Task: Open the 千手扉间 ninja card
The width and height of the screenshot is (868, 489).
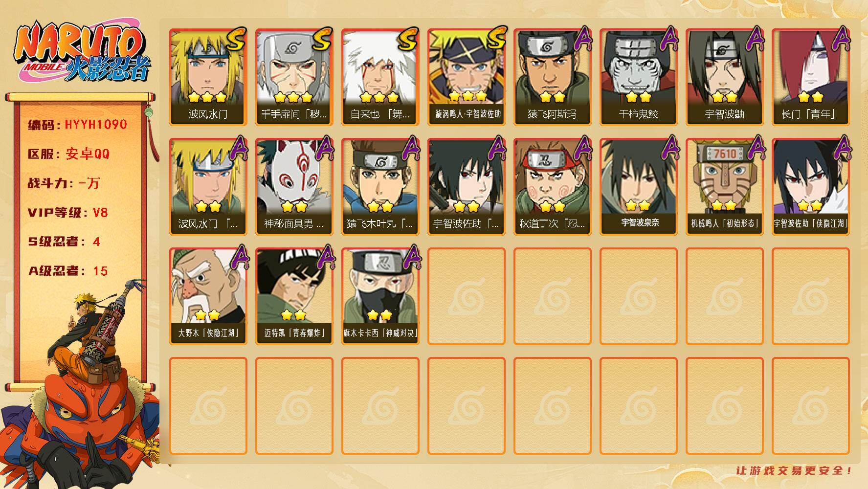Action: pyautogui.click(x=294, y=77)
